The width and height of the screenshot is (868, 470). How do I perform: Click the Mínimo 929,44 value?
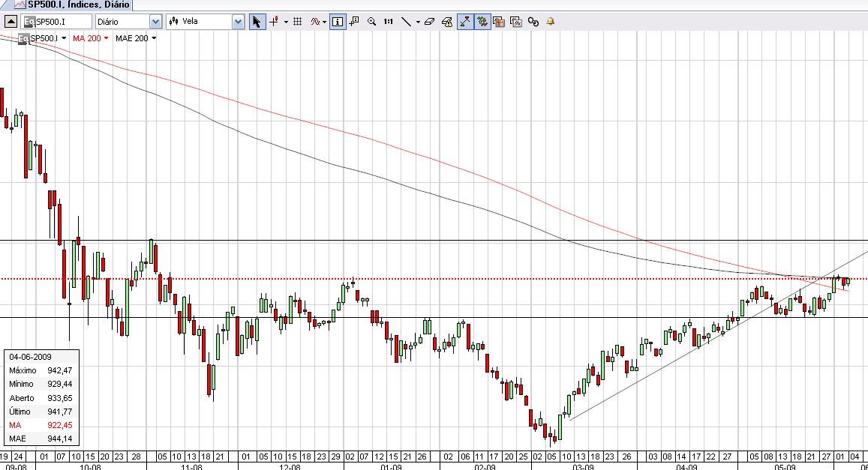(x=60, y=384)
